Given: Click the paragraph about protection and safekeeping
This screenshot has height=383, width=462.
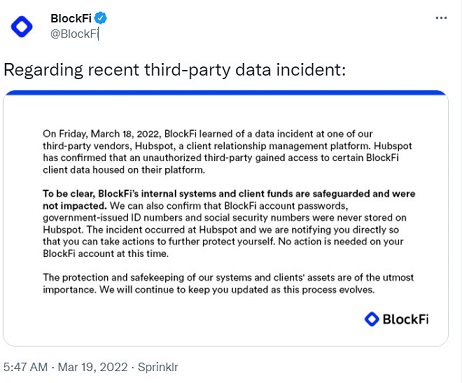Looking at the screenshot, I should coord(228,283).
